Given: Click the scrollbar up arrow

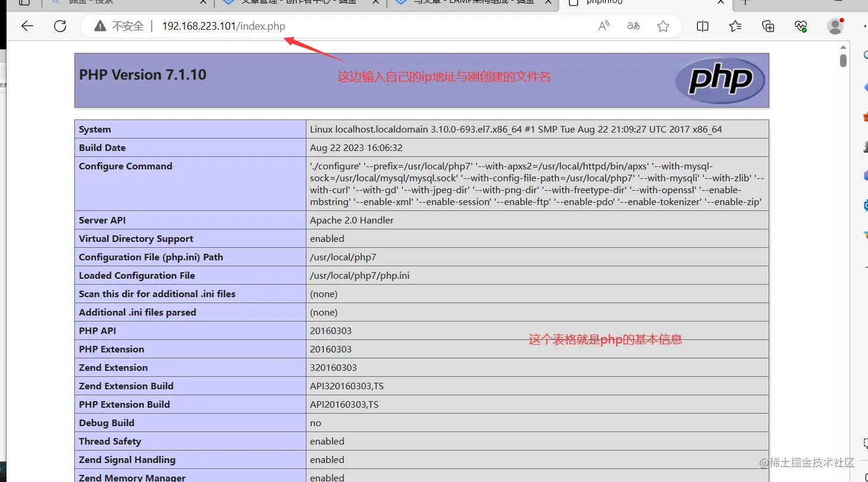Looking at the screenshot, I should tap(843, 47).
